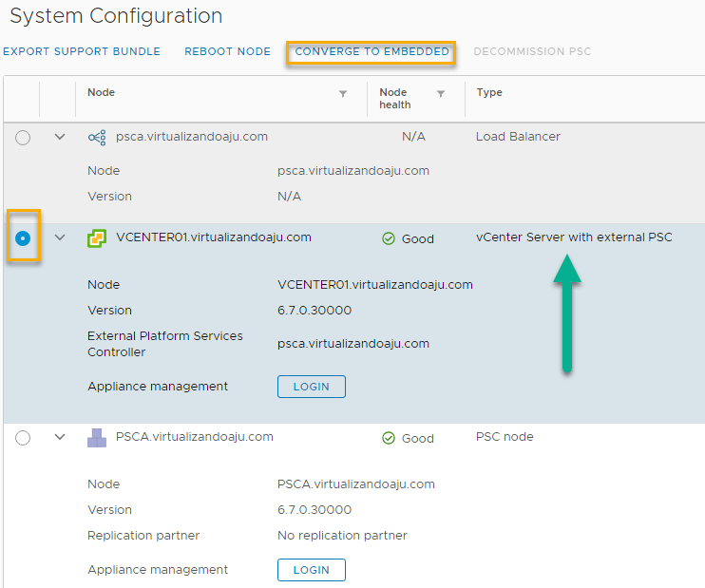Click LOGIN button for VCENTER01 appliance management
Image resolution: width=705 pixels, height=588 pixels.
311,387
